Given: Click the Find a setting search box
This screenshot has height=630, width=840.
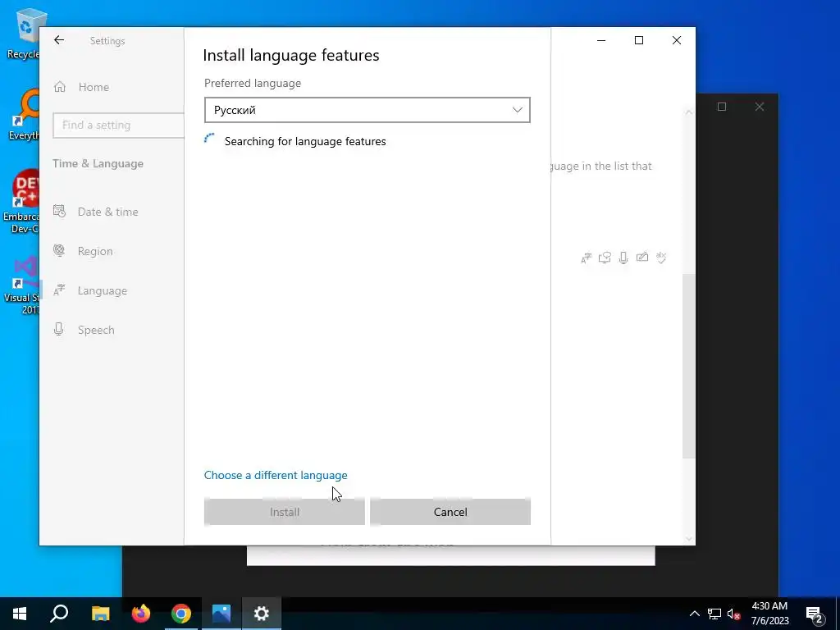Looking at the screenshot, I should (118, 125).
